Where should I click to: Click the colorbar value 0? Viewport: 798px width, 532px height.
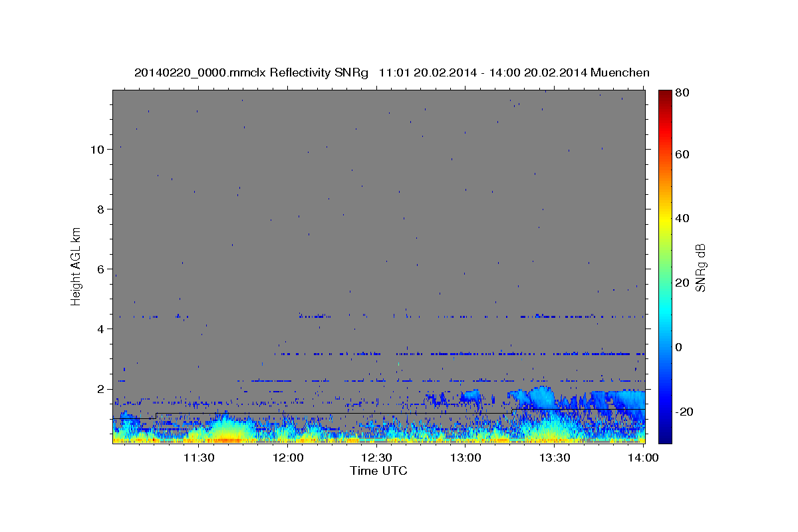click(x=679, y=347)
